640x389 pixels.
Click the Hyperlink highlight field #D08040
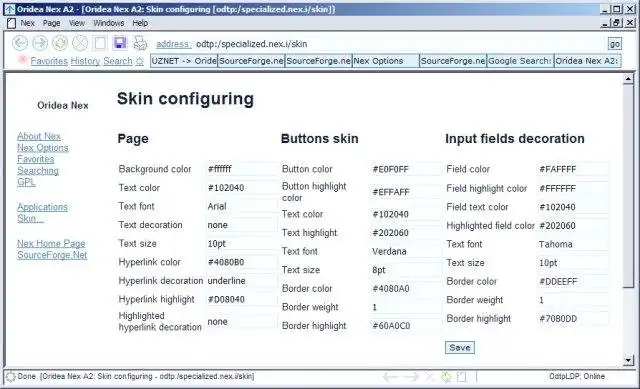242,299
